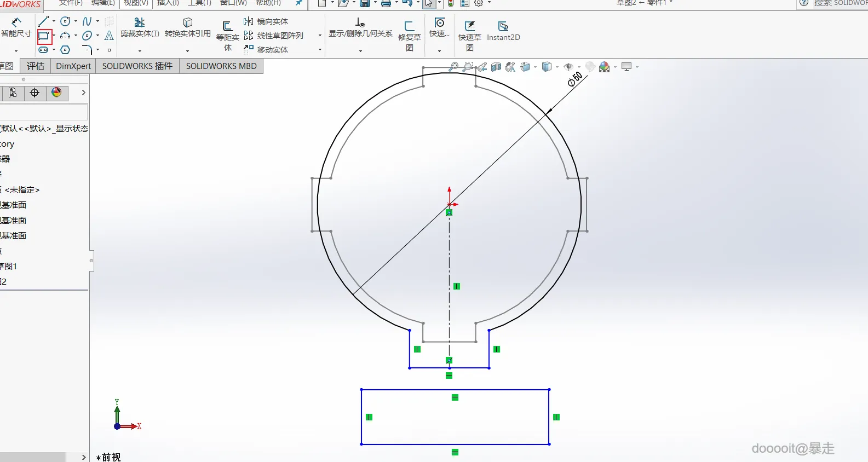Open the Circle tool dropdown arrow
This screenshot has height=462, width=868.
(76, 21)
